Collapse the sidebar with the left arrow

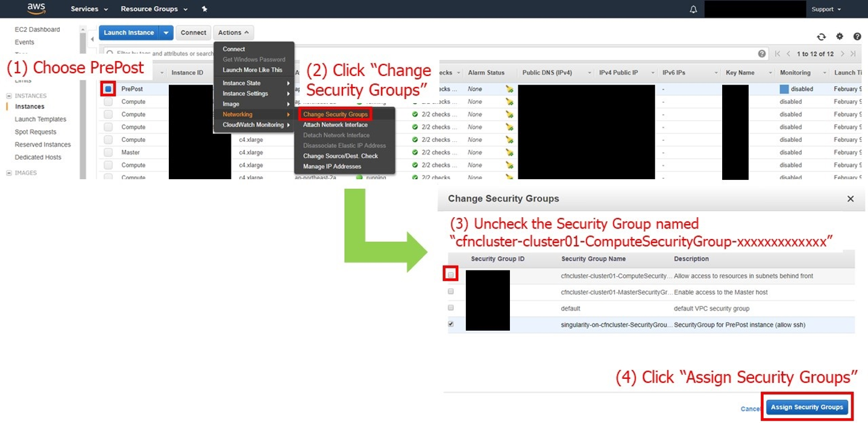[x=92, y=40]
